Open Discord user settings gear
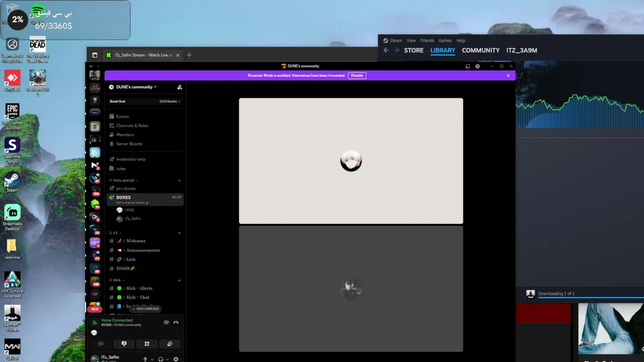The width and height of the screenshot is (644, 362). [x=176, y=359]
